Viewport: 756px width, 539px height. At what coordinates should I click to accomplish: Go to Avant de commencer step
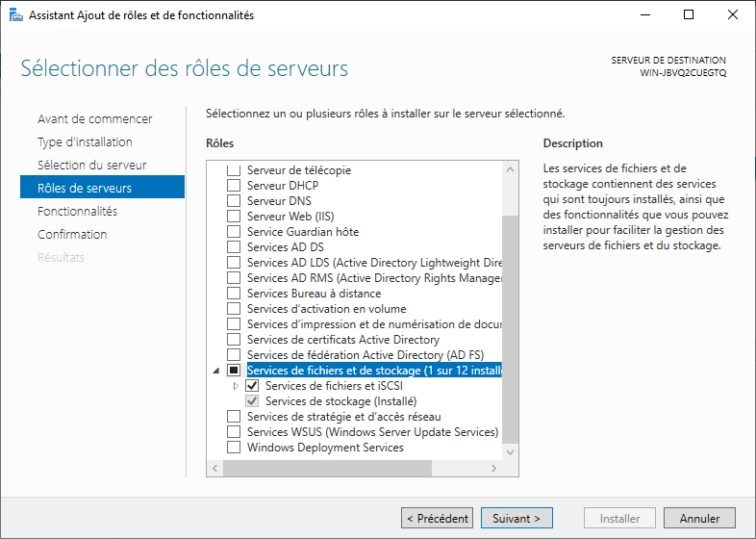coord(94,119)
